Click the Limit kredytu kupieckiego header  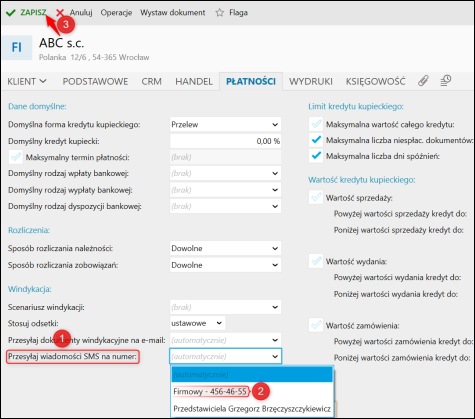point(356,106)
